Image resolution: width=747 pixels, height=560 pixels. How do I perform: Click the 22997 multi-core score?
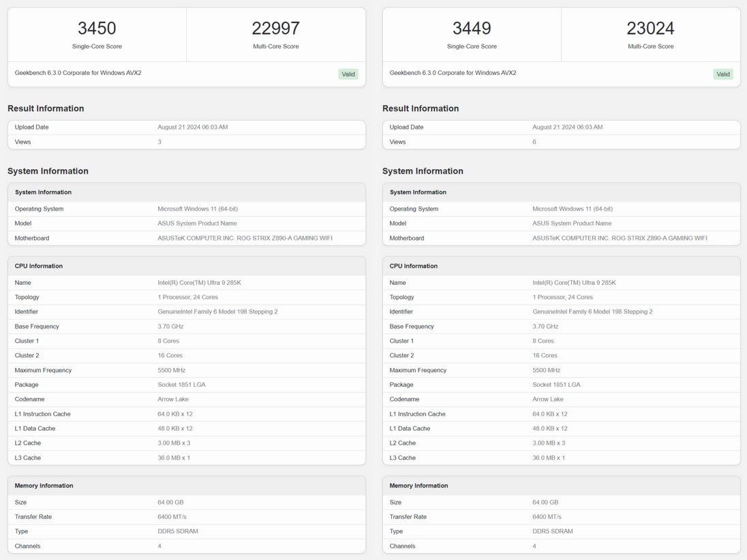(275, 29)
